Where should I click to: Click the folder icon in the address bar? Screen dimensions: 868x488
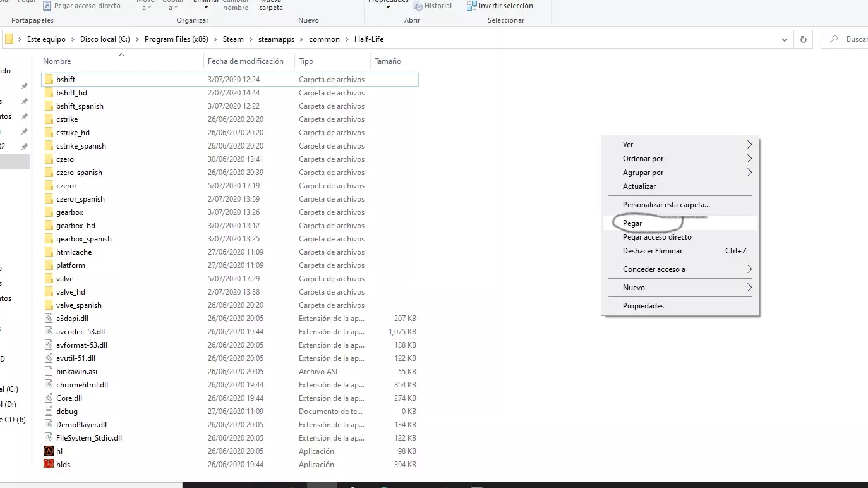click(9, 39)
